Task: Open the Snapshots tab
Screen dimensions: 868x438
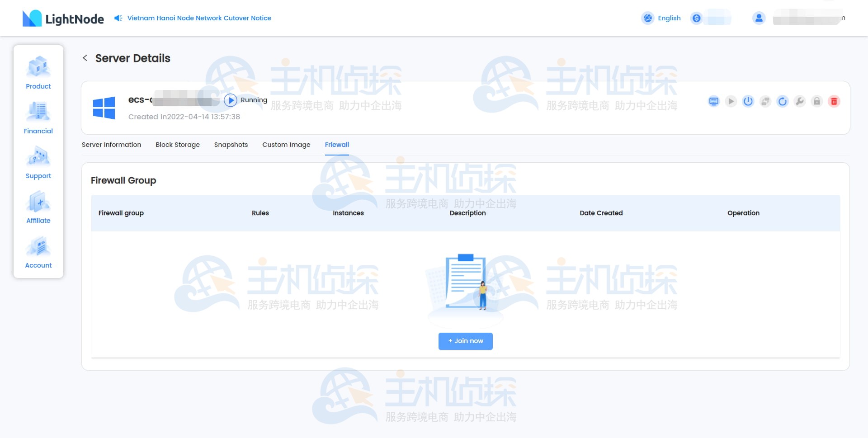Action: 231,145
